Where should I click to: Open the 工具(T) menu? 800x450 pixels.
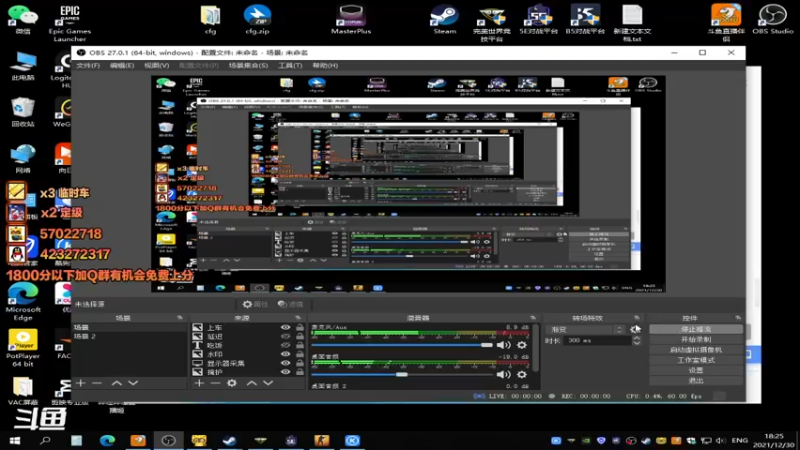coord(290,65)
